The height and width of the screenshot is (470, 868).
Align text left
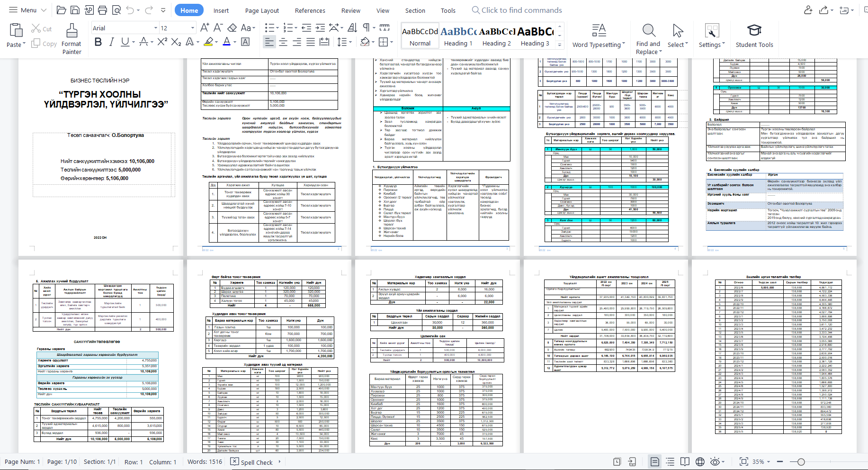[x=269, y=42]
